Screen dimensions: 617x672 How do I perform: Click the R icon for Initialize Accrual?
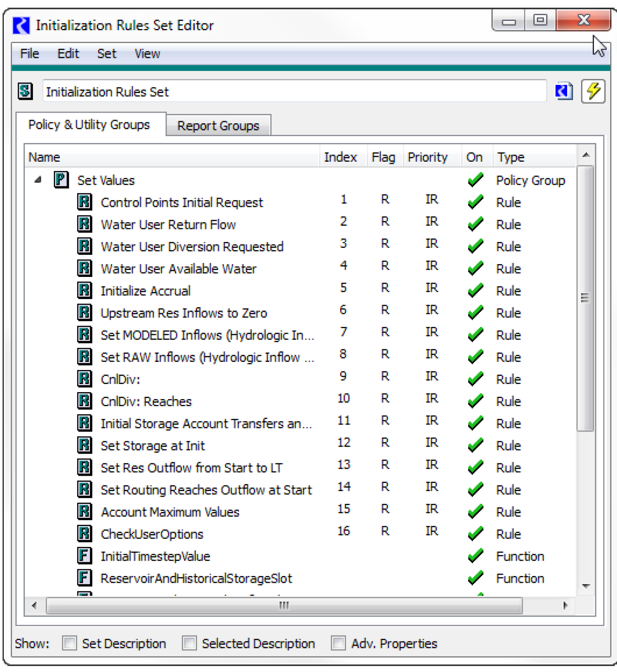(x=84, y=291)
